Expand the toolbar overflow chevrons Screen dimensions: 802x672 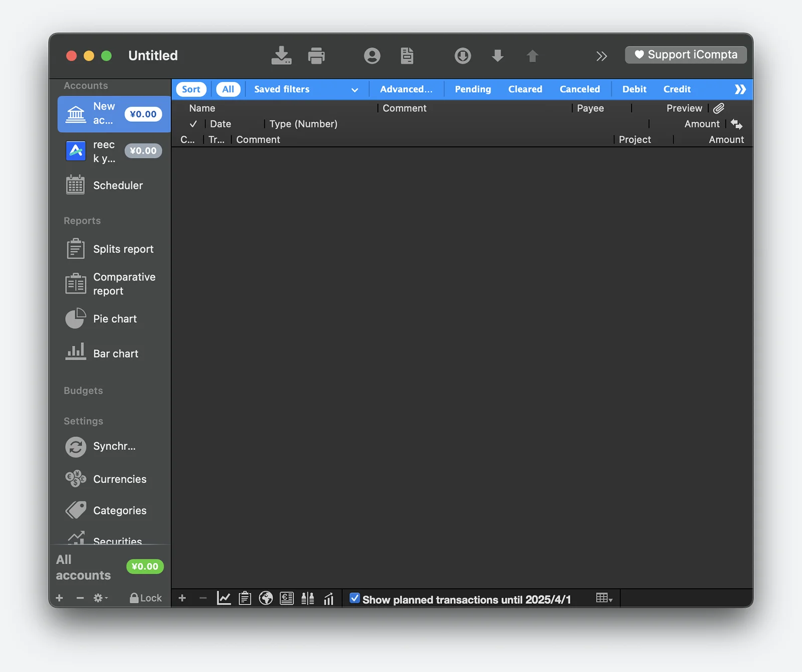click(x=601, y=56)
